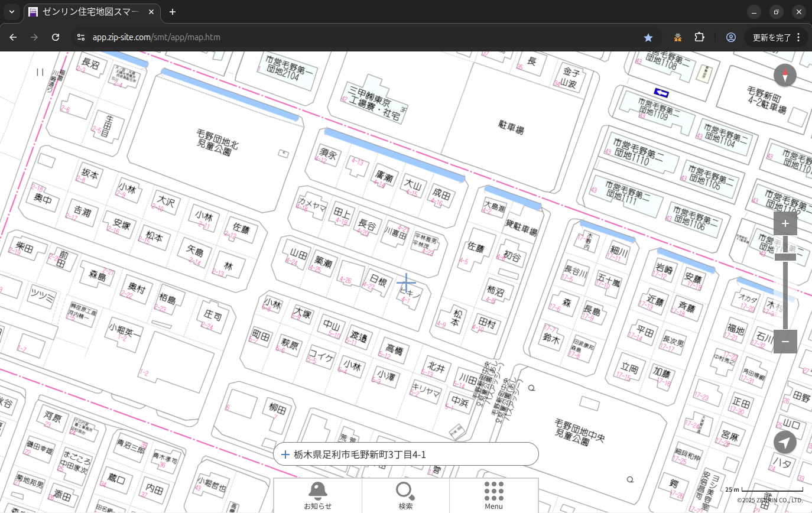Open the browser extensions puzzle icon
Image resolution: width=812 pixels, height=513 pixels.
pos(700,37)
